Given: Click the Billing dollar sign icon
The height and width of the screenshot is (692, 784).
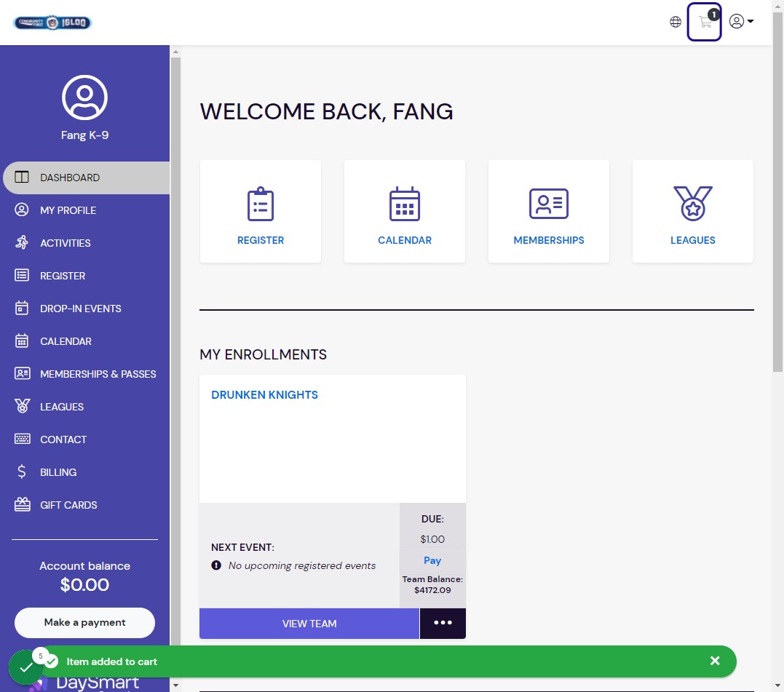Looking at the screenshot, I should tap(22, 472).
